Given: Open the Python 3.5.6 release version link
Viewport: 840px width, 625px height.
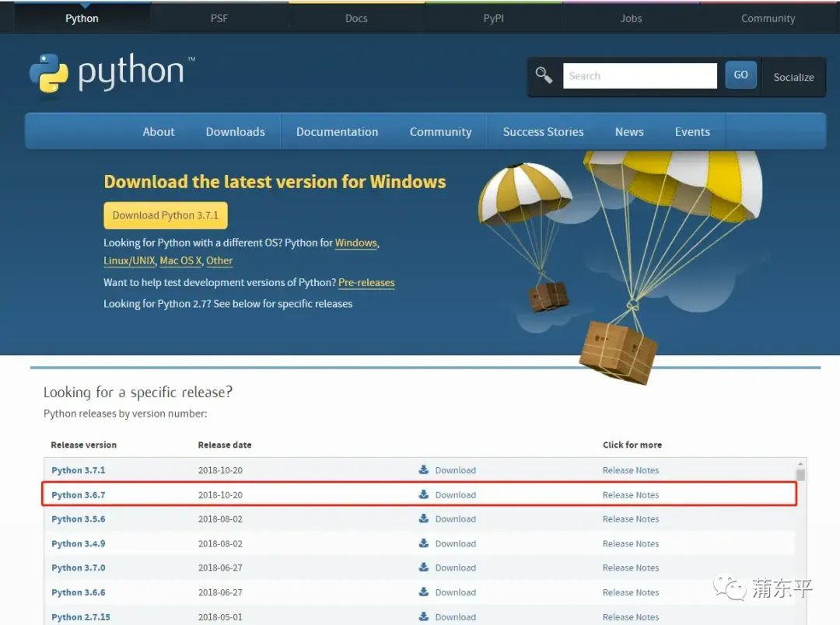Looking at the screenshot, I should (x=79, y=519).
